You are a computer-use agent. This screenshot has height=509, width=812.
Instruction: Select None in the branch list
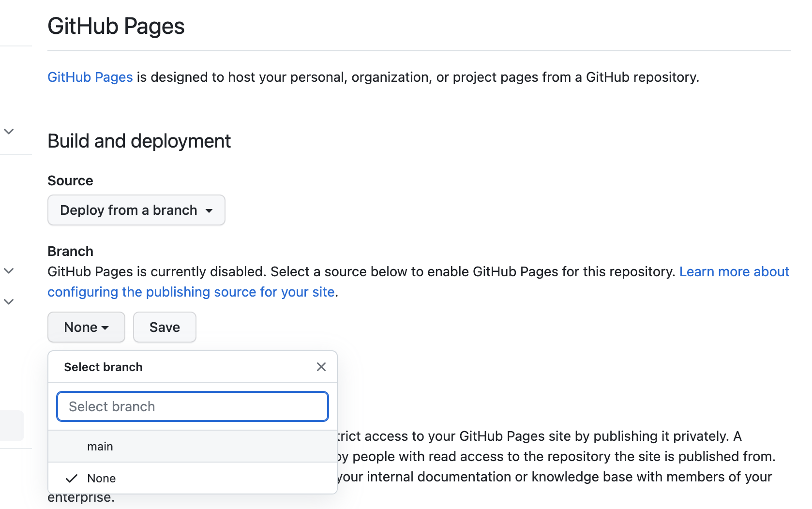(102, 479)
